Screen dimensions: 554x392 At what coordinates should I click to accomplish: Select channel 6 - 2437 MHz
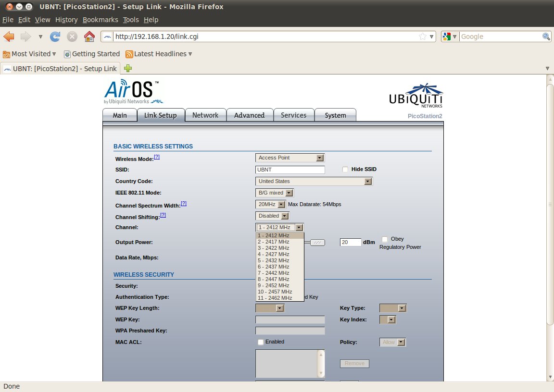[x=274, y=267]
